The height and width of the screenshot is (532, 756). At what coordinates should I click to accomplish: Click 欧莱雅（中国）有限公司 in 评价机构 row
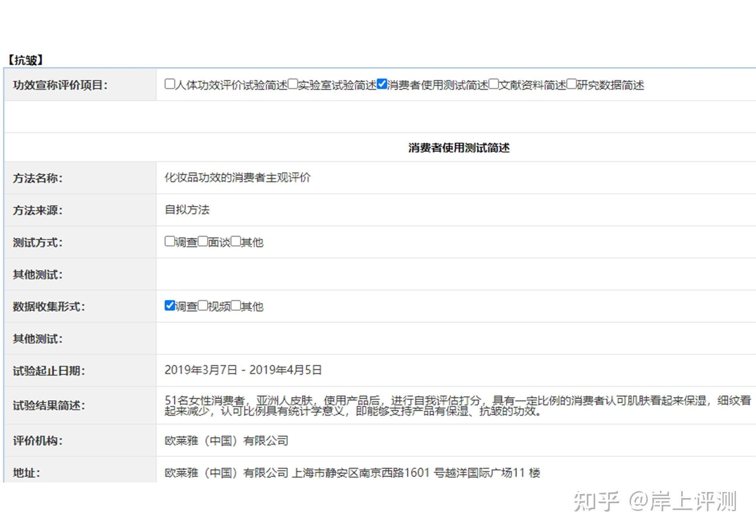point(226,441)
